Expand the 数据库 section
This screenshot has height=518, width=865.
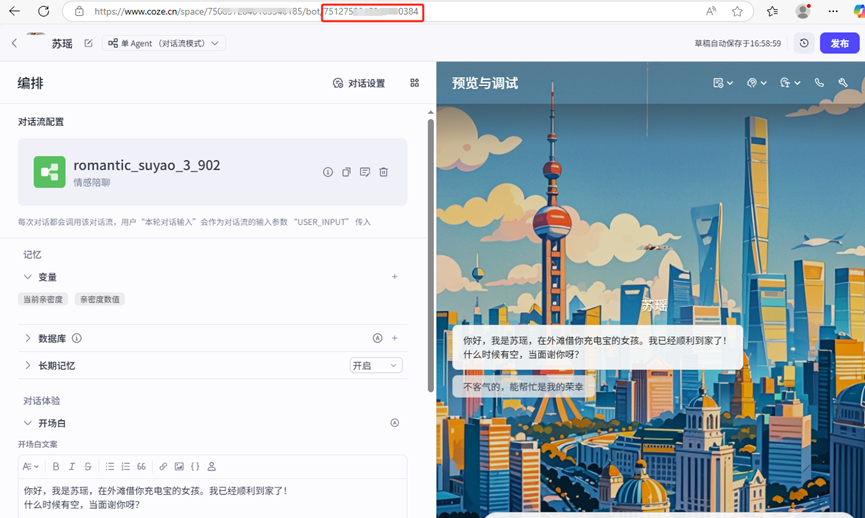(x=28, y=339)
